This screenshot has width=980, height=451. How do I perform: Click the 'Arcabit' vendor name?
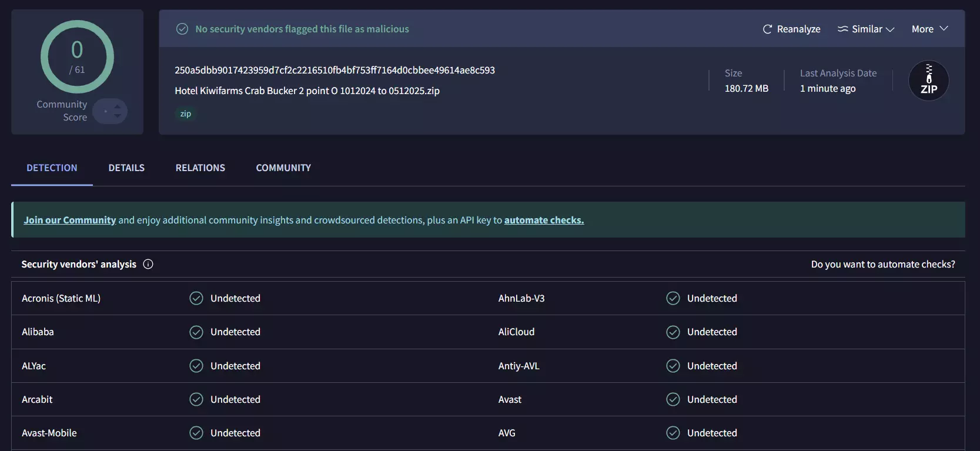[x=37, y=399]
